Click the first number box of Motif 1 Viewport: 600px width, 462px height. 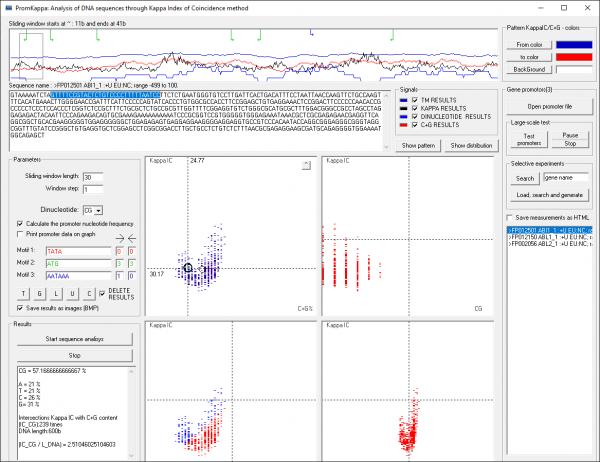point(119,251)
